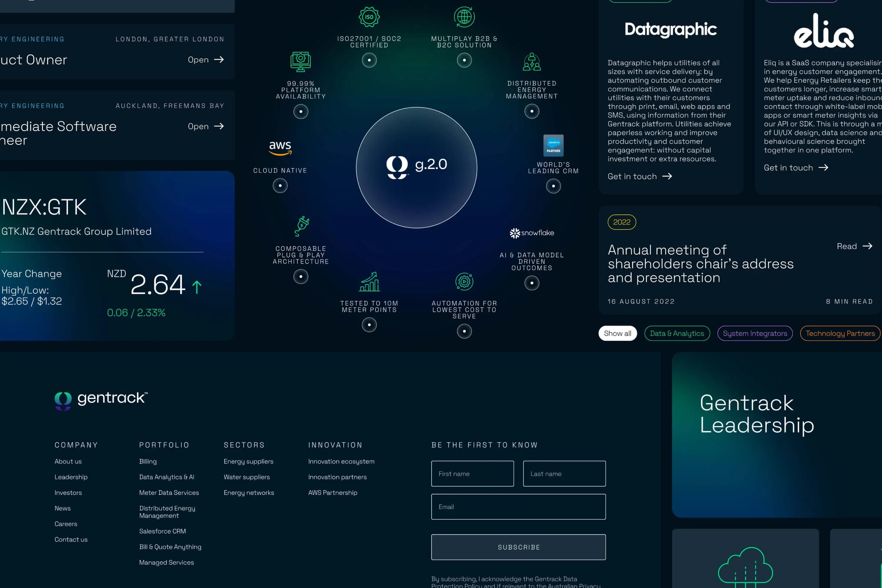Click the Snowflake logo

[532, 233]
